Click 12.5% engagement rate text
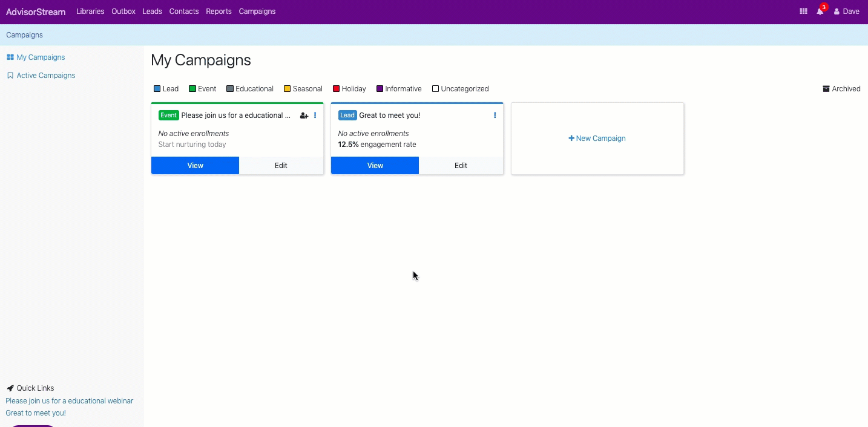Image resolution: width=868 pixels, height=427 pixels. [x=377, y=145]
